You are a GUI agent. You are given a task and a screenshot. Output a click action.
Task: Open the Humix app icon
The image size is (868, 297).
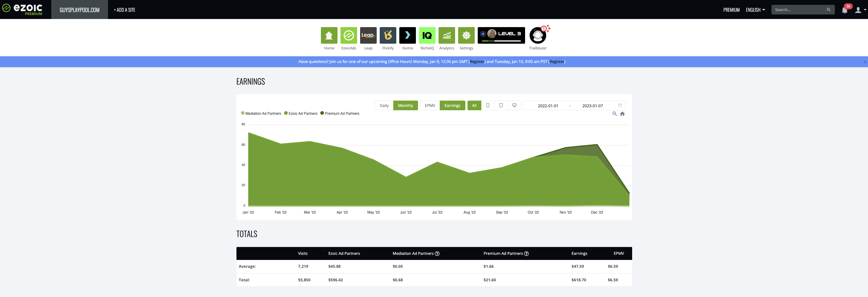click(x=407, y=35)
